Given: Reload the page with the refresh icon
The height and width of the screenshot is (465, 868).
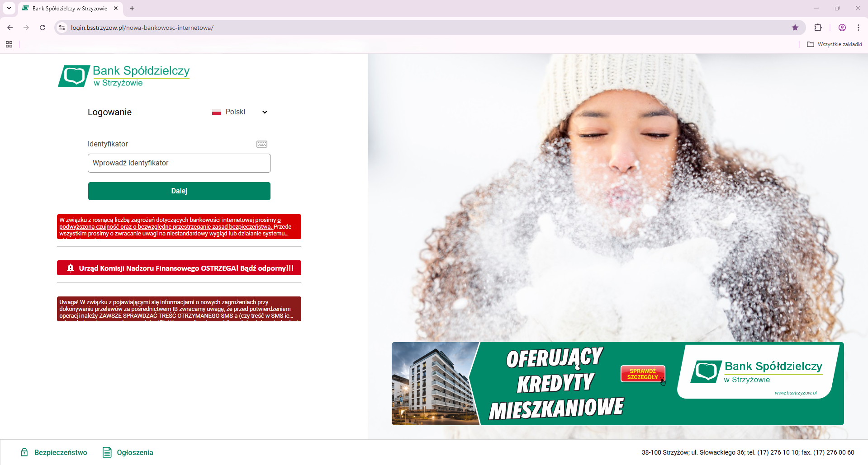Looking at the screenshot, I should (x=43, y=28).
